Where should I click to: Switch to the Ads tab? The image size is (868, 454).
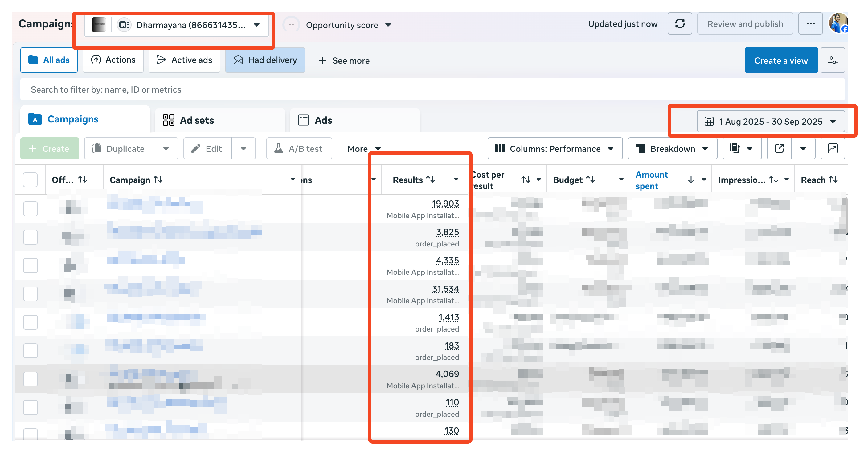pos(355,120)
